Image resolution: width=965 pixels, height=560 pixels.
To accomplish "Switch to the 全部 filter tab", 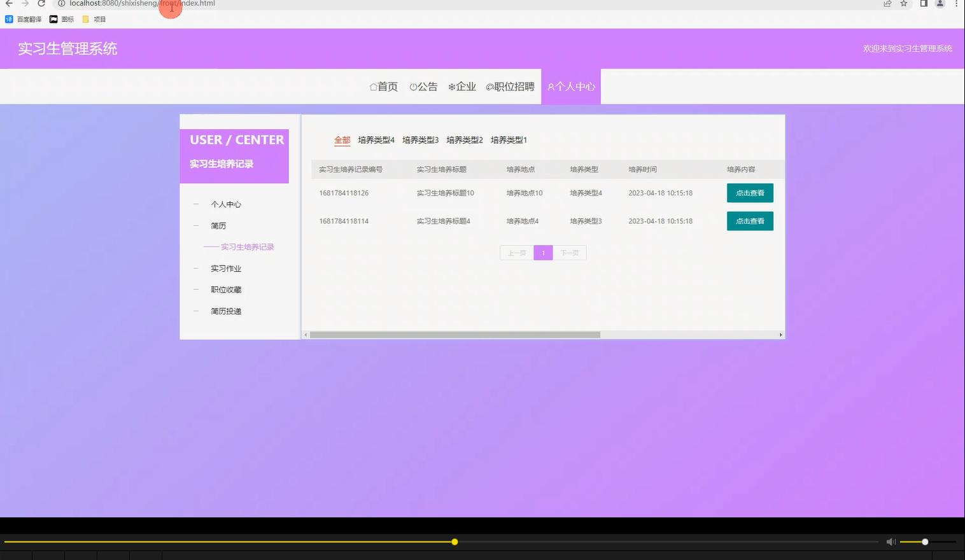I will (342, 140).
